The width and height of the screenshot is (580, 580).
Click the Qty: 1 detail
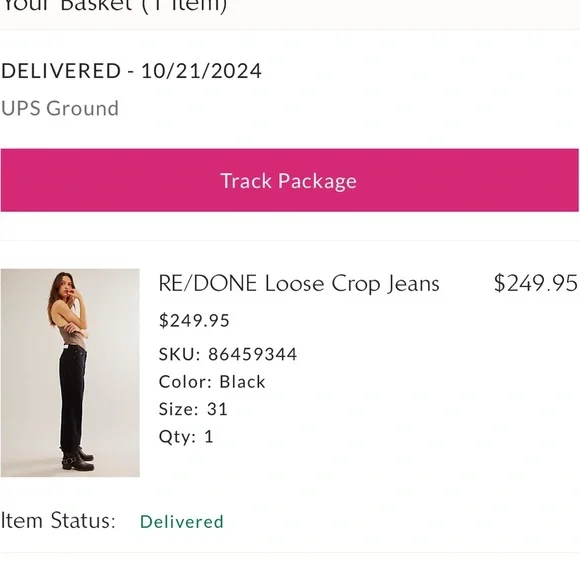186,436
